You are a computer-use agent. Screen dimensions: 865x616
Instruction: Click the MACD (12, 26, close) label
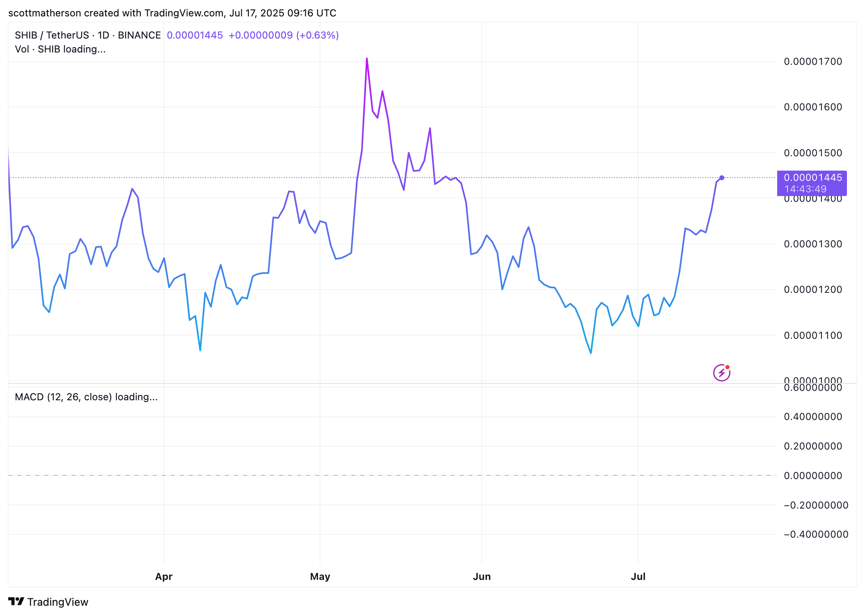(x=86, y=397)
